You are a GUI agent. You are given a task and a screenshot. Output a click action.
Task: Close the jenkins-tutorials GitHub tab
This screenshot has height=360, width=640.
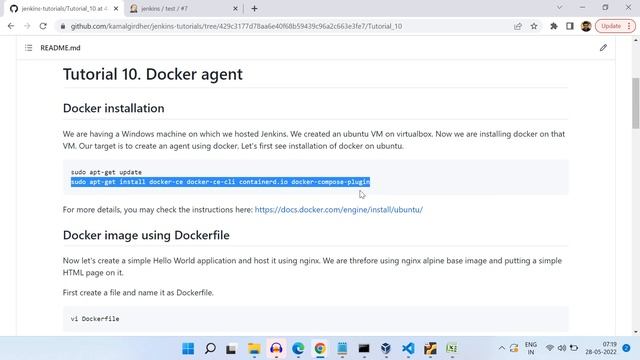[116, 9]
